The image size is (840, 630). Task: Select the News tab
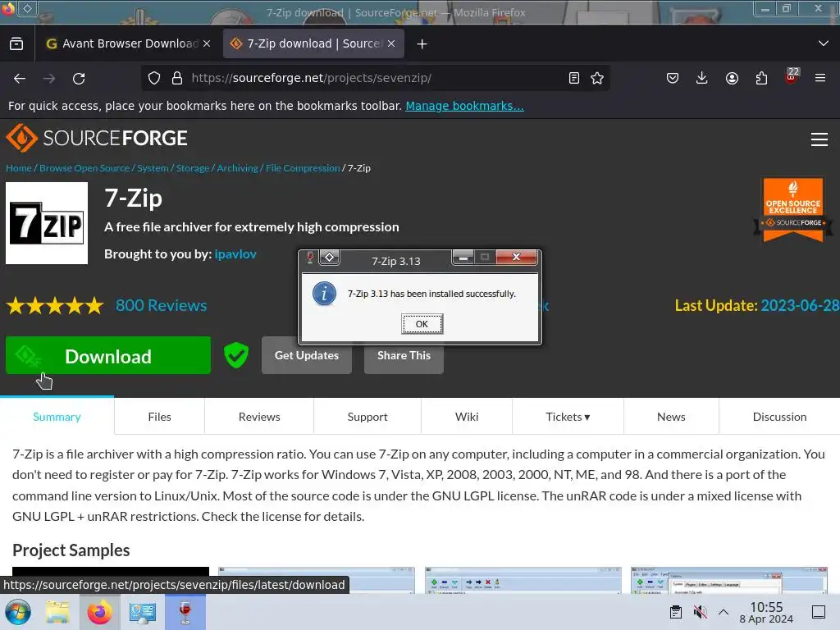(671, 416)
